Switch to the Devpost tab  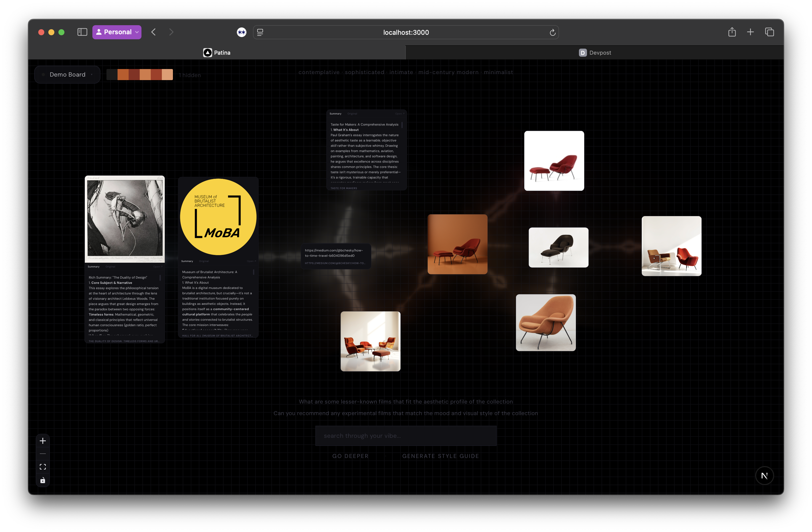(594, 53)
